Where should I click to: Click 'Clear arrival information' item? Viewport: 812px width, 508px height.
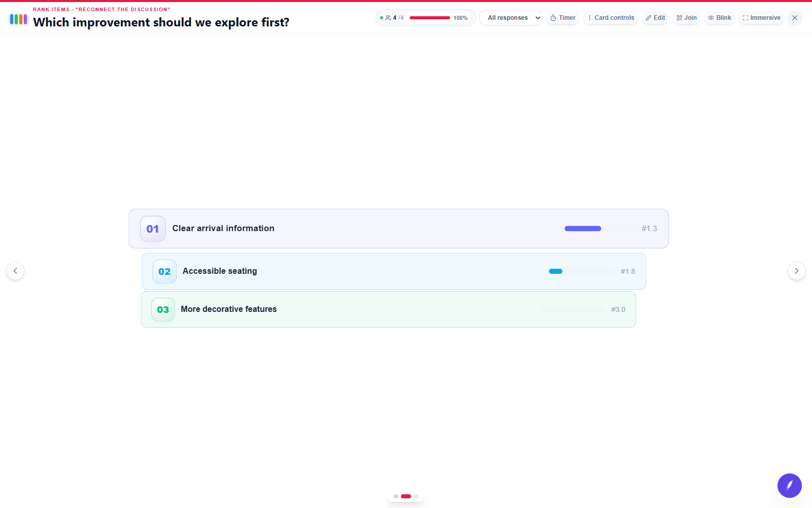pos(398,229)
